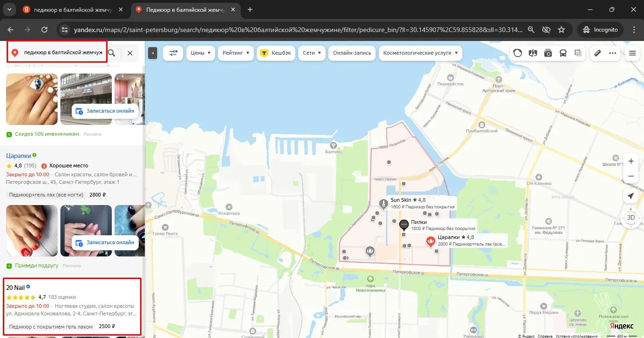Click the third-party cookies eye icon

[x=546, y=29]
